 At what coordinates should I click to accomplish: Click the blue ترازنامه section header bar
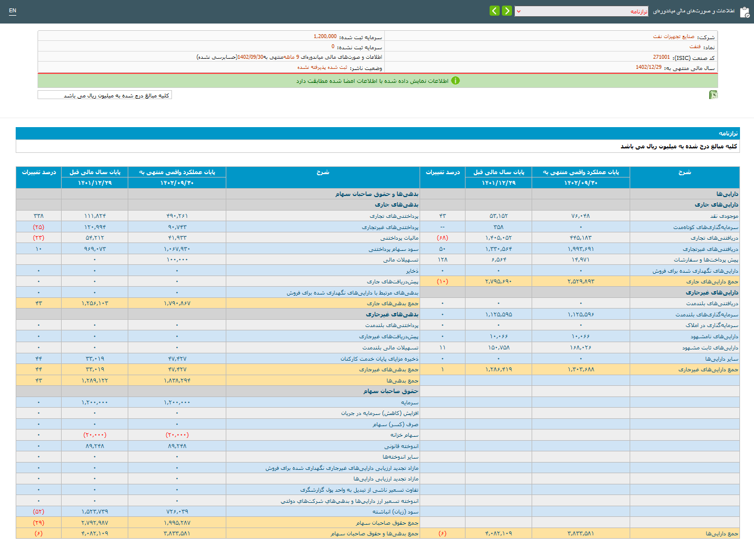tap(377, 133)
